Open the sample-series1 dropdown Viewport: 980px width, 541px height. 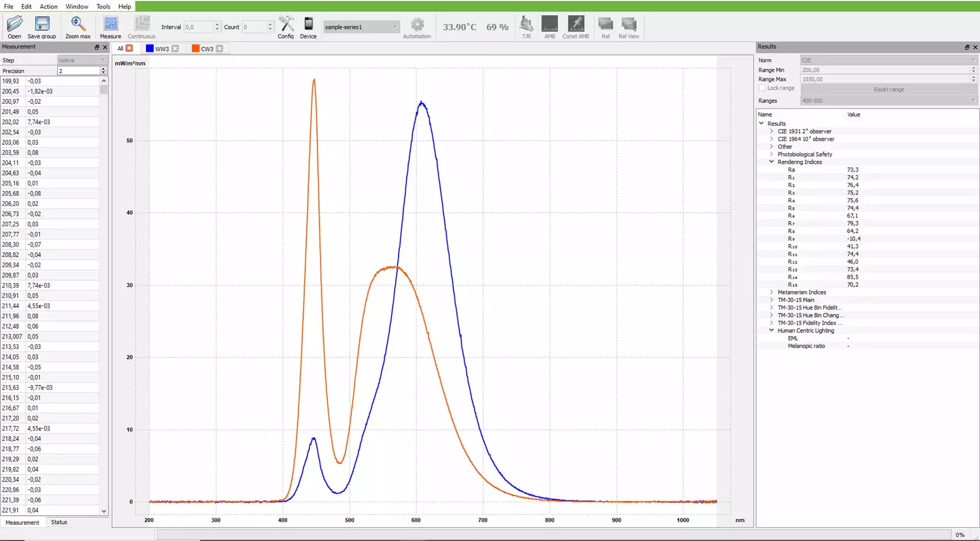(x=361, y=27)
